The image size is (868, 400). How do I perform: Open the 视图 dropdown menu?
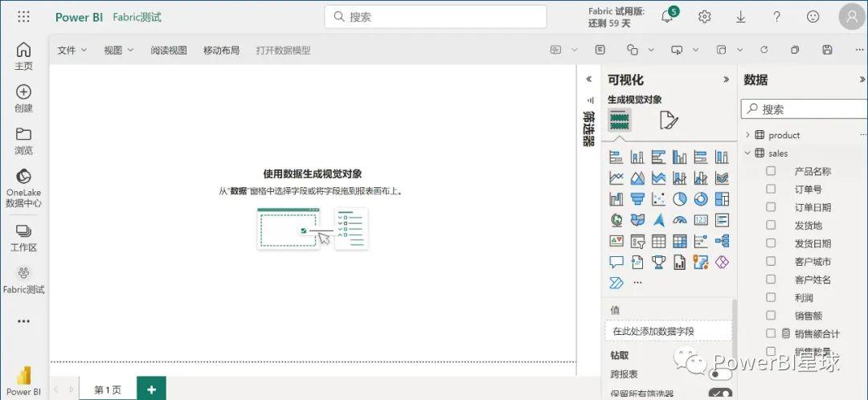118,50
